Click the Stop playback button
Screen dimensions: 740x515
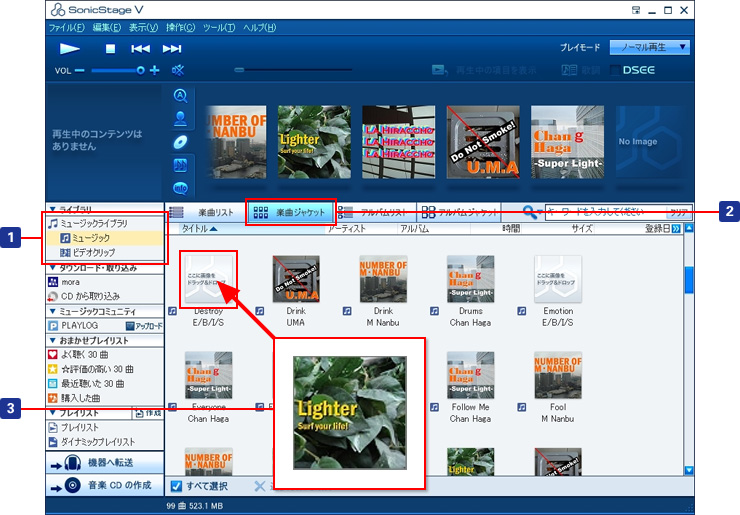(x=111, y=48)
